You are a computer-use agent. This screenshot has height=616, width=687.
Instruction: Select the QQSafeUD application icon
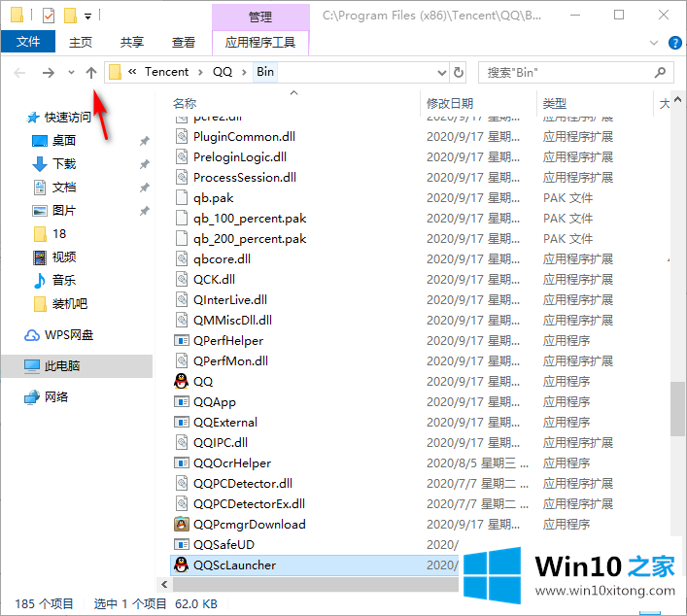181,544
